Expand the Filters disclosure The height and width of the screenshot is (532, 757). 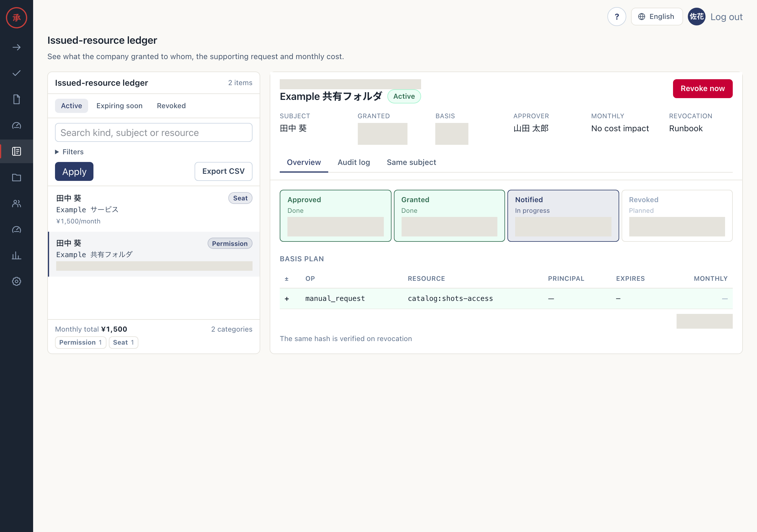[x=69, y=152]
